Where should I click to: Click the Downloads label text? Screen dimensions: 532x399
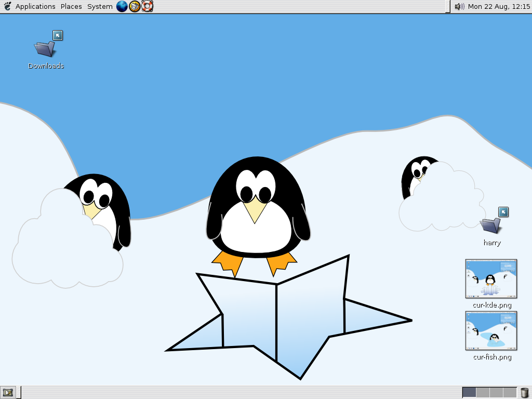[x=46, y=66]
